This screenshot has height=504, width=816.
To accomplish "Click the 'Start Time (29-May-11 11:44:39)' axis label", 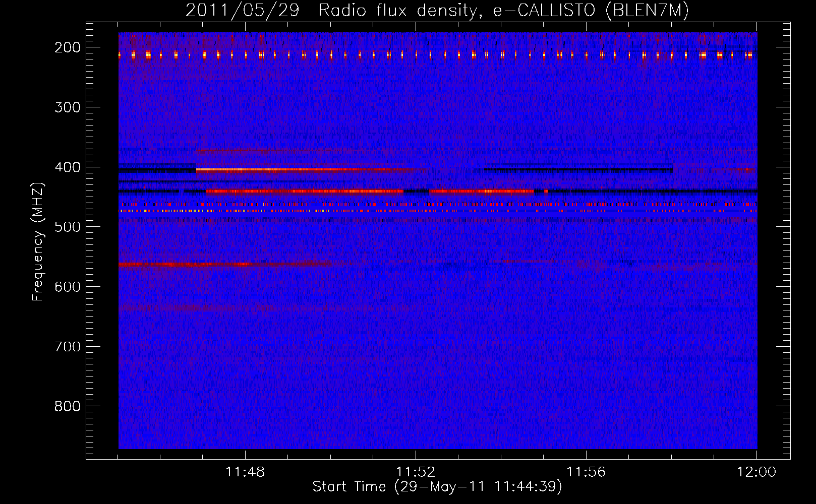I will (x=437, y=487).
